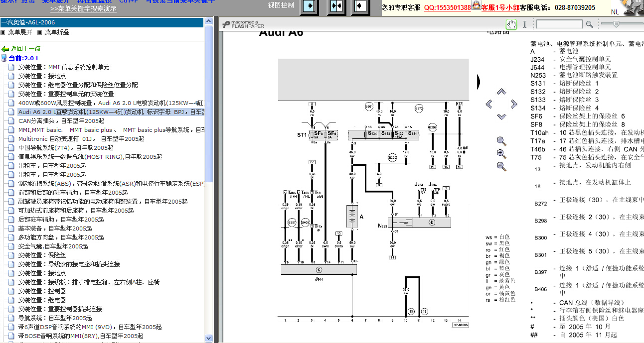Image resolution: width=644 pixels, height=343 pixels.
Task: Select the 一汽奥迪-A6L-2006 header bar
Action: tap(102, 22)
